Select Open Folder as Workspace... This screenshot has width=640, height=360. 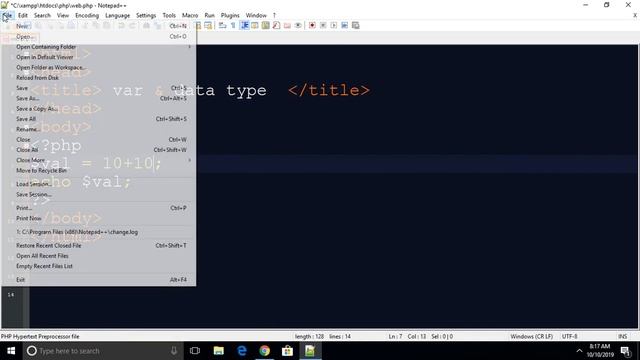click(x=99, y=67)
